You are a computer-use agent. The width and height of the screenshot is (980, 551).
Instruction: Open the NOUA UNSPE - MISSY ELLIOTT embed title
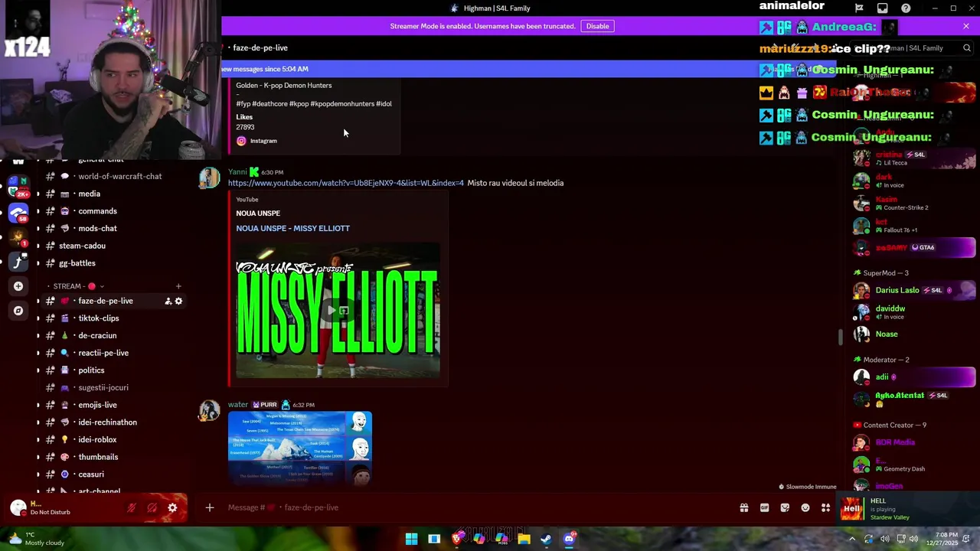292,228
